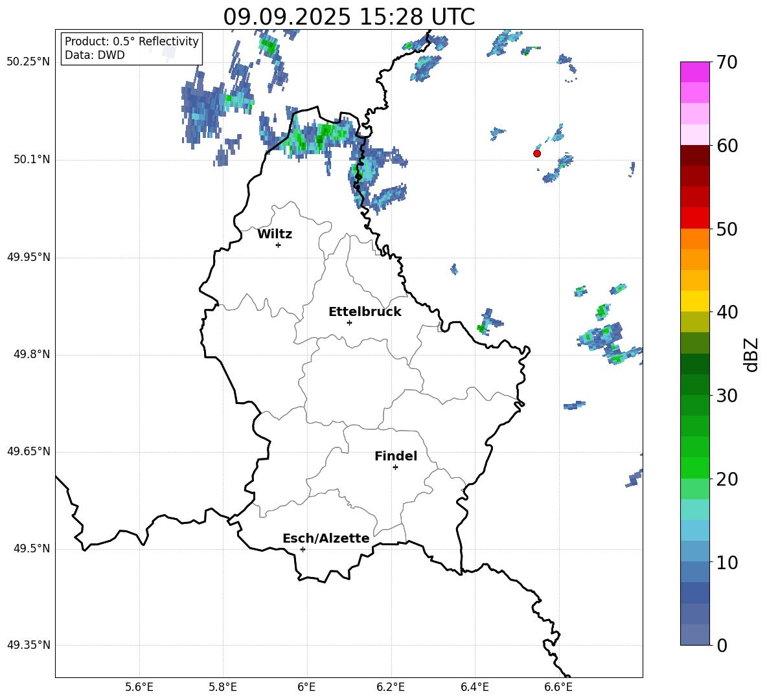
Task: Click the 49.5°N latitude label
Action: click(32, 548)
